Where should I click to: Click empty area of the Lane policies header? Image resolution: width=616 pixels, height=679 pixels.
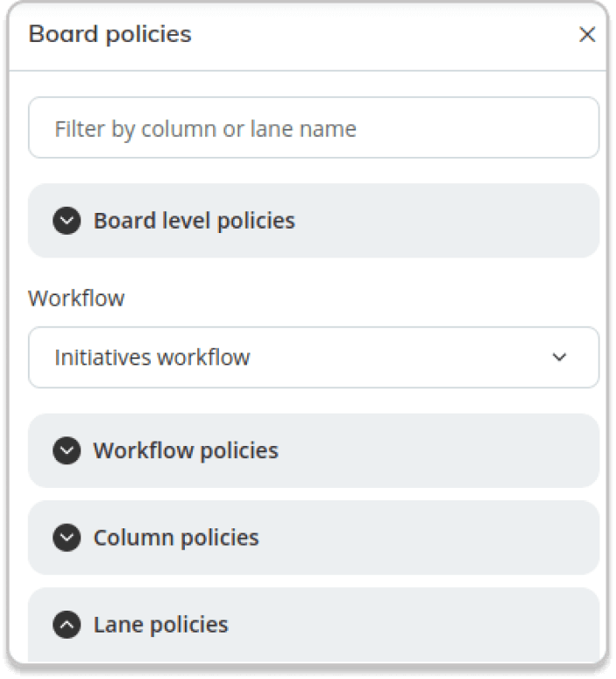[x=412, y=625]
